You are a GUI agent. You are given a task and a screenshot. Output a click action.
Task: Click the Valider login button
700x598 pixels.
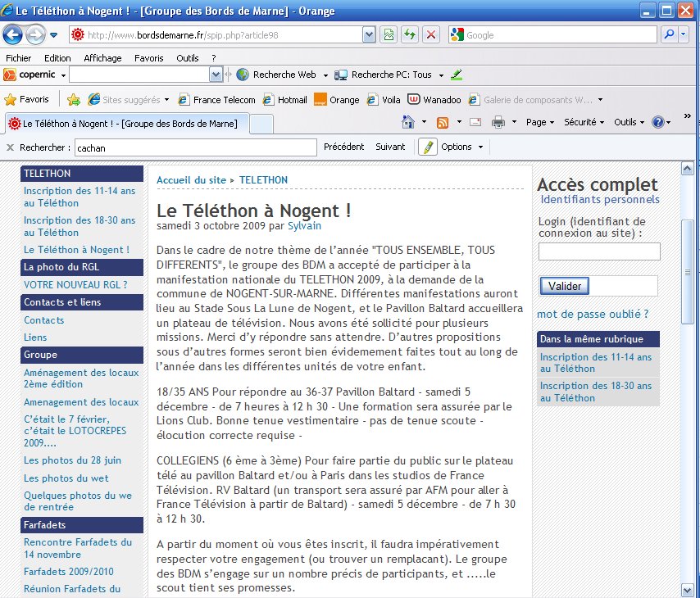[565, 286]
